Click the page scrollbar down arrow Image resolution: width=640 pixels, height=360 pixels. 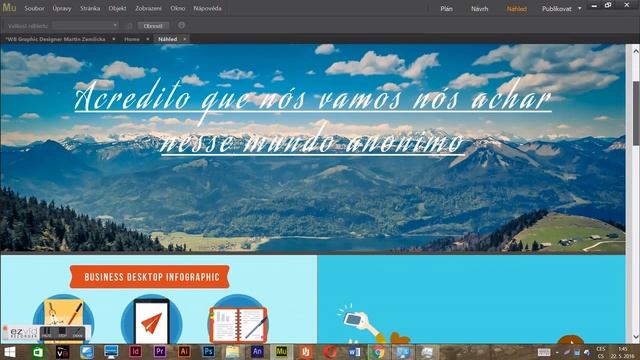636,337
